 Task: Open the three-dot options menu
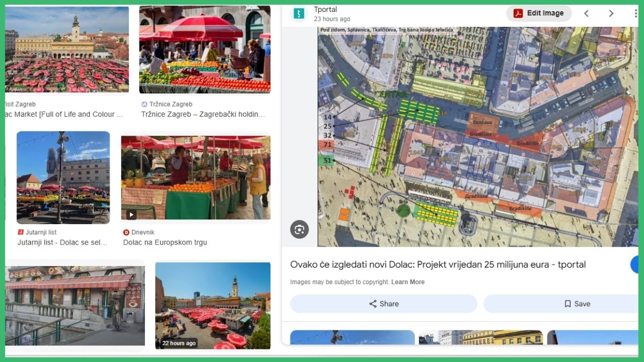[636, 13]
